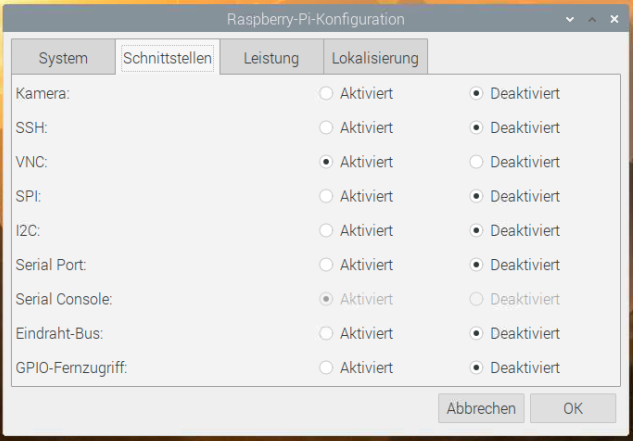This screenshot has height=441, width=633.
Task: Open the System tab
Action: click(63, 58)
